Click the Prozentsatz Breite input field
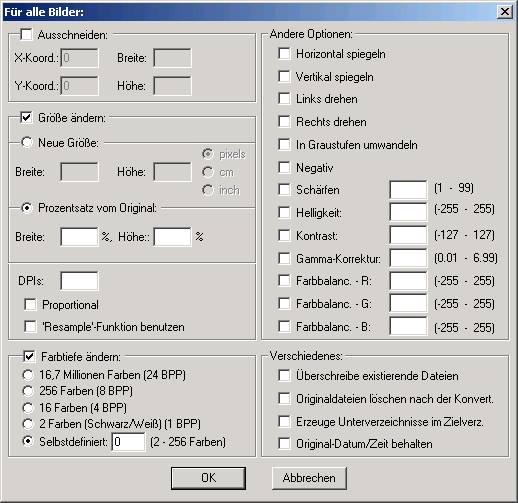The image size is (518, 503). click(79, 237)
